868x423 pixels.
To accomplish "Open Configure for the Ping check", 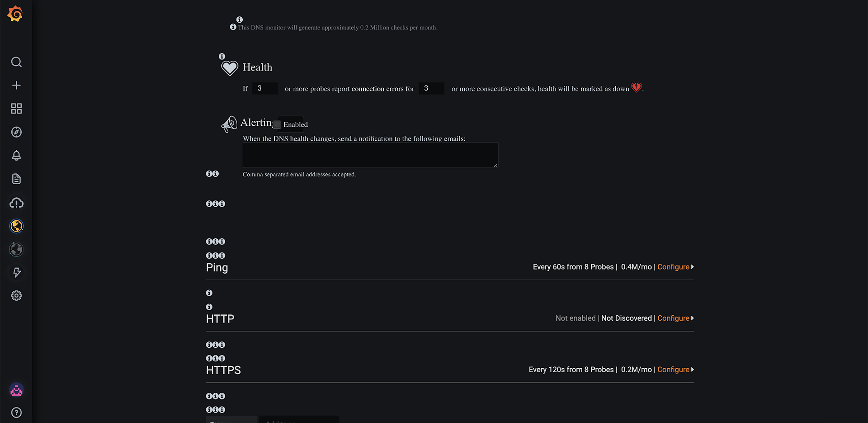I will click(x=674, y=267).
